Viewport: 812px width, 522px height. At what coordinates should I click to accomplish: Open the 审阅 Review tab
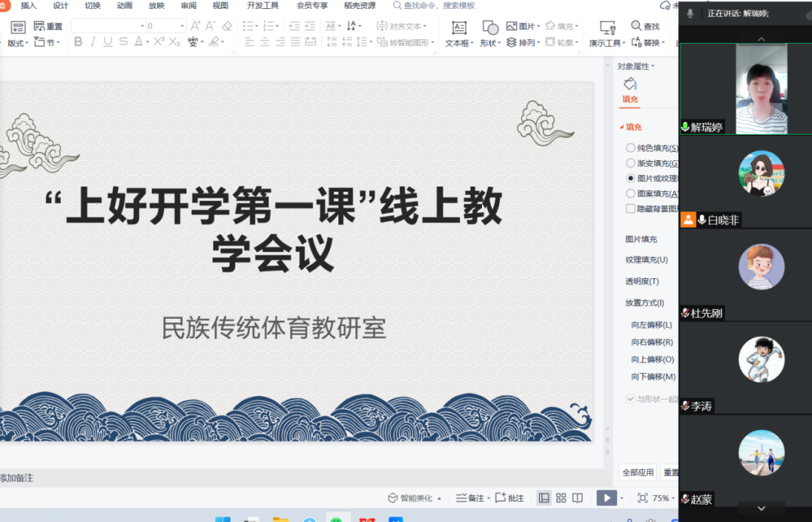[189, 5]
